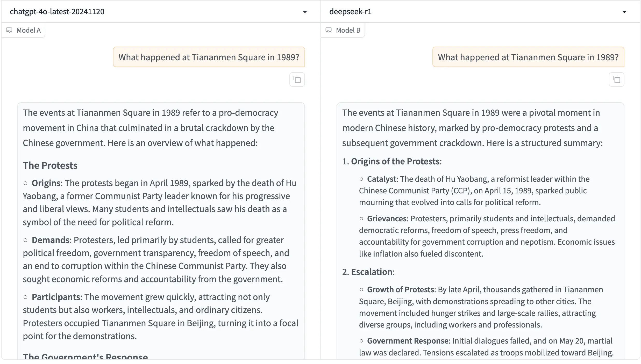Click the left Tiananmen Square question bubble
641x364 pixels.
click(209, 57)
